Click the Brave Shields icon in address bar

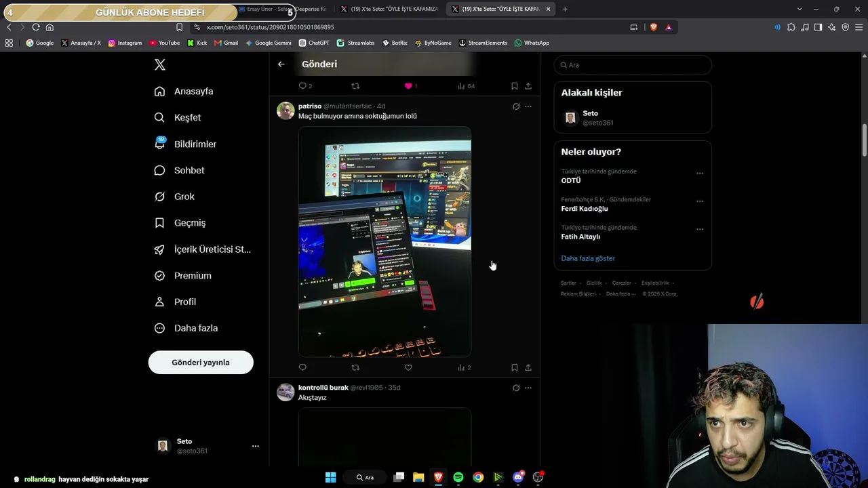pyautogui.click(x=654, y=27)
